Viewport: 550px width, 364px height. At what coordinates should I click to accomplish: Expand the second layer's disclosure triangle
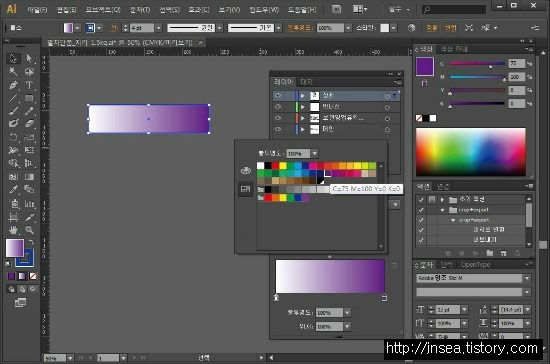[303, 107]
